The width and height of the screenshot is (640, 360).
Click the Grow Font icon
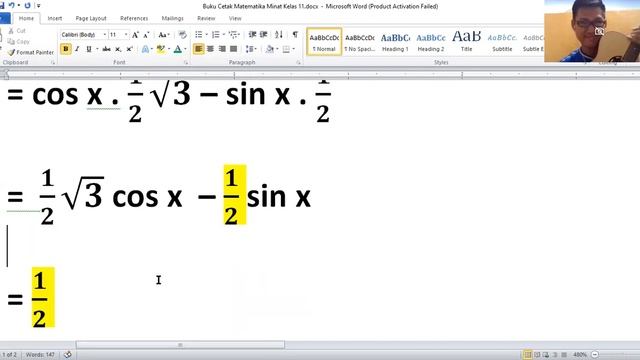point(135,35)
